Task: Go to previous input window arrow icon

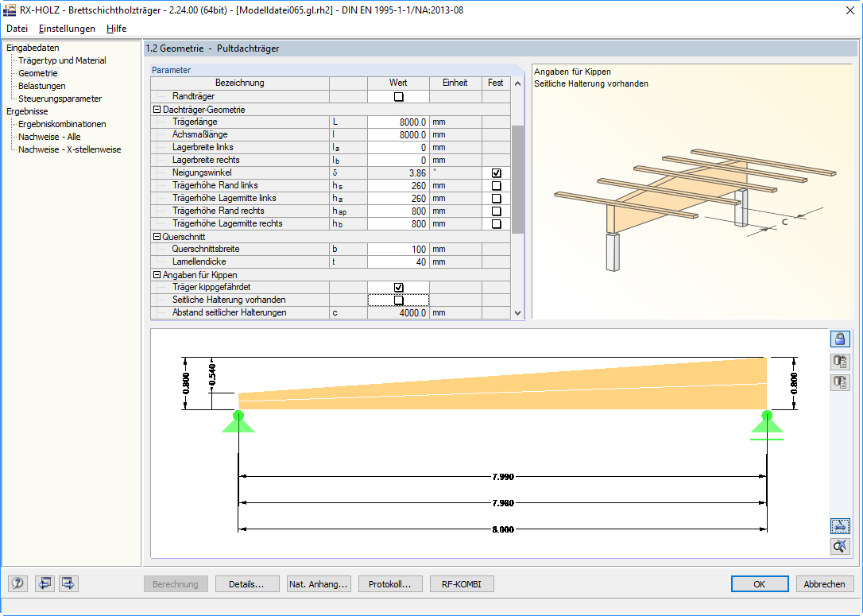Action: [45, 583]
